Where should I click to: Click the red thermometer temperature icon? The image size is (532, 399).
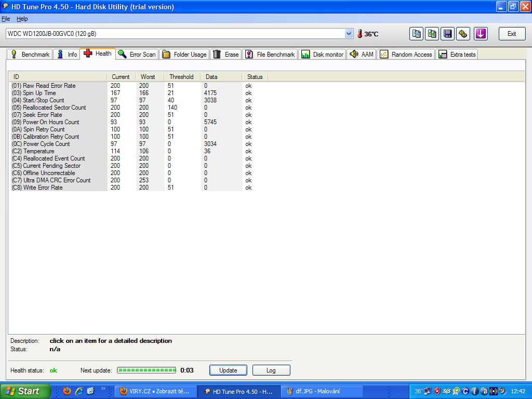click(360, 34)
